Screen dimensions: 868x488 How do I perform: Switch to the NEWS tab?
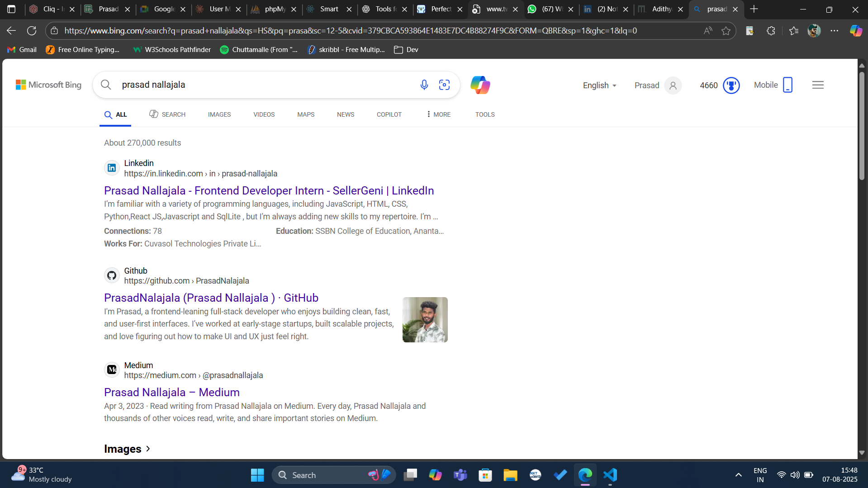(345, 114)
